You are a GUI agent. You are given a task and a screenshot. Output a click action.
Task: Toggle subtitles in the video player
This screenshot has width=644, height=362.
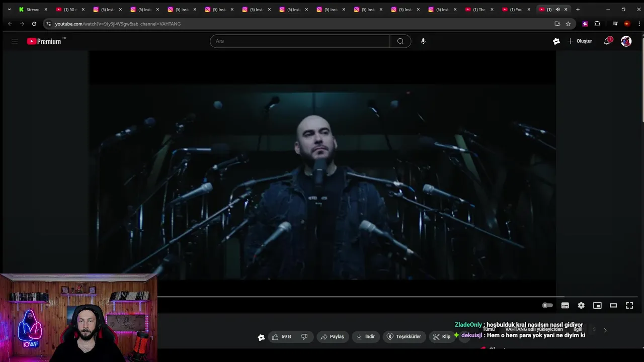[x=565, y=305]
